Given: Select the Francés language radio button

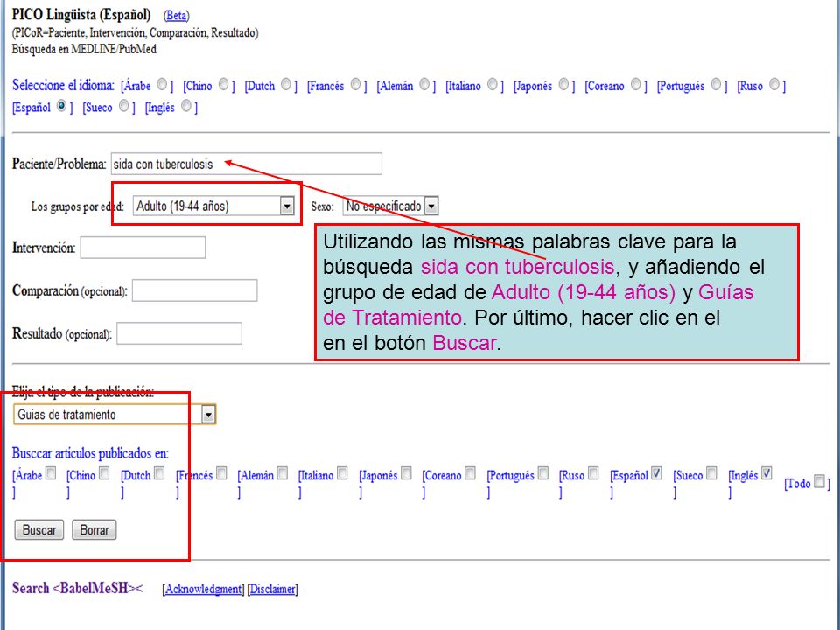Looking at the screenshot, I should click(x=356, y=85).
